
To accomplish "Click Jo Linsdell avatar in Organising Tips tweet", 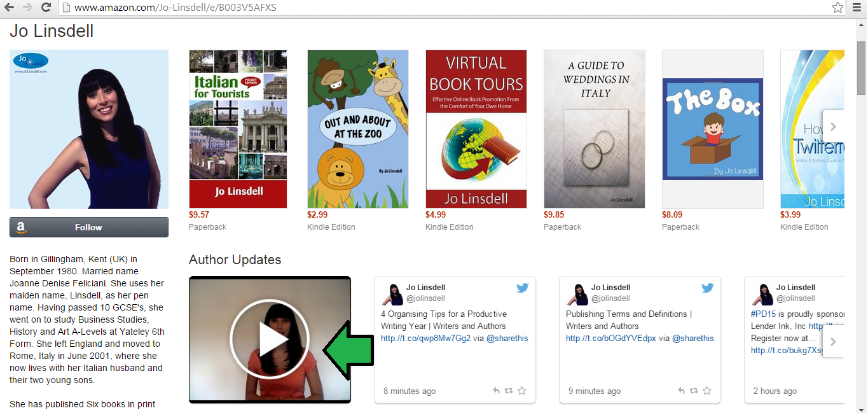I will (392, 294).
